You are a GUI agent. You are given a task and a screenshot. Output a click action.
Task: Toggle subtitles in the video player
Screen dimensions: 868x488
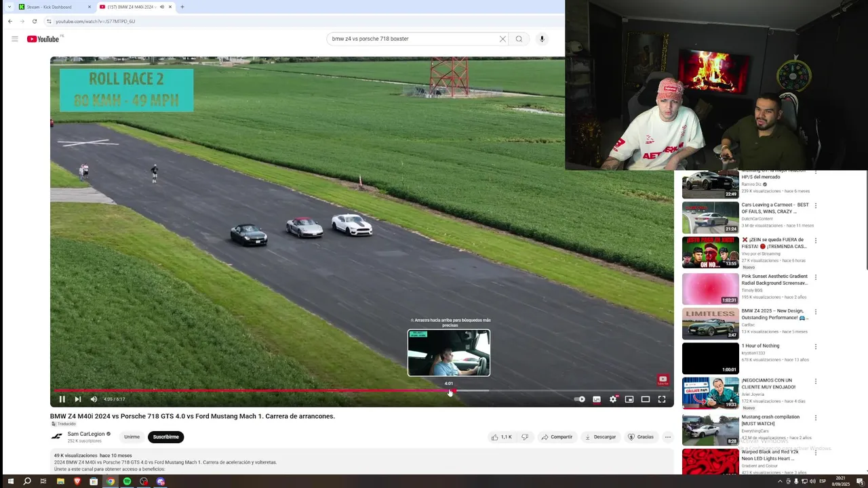tap(597, 399)
